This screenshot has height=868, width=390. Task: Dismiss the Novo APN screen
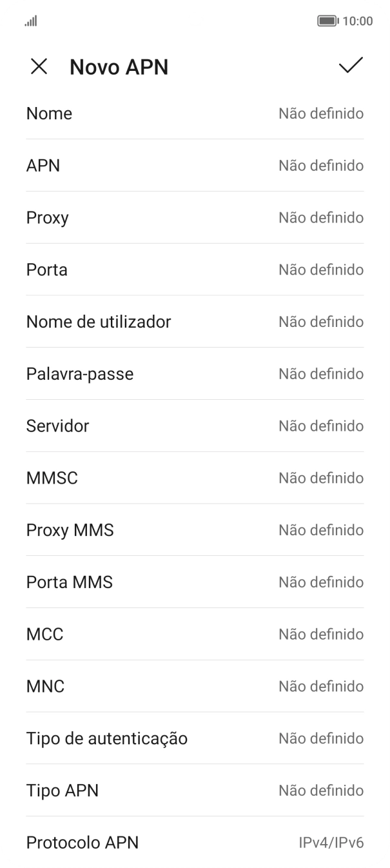point(40,66)
